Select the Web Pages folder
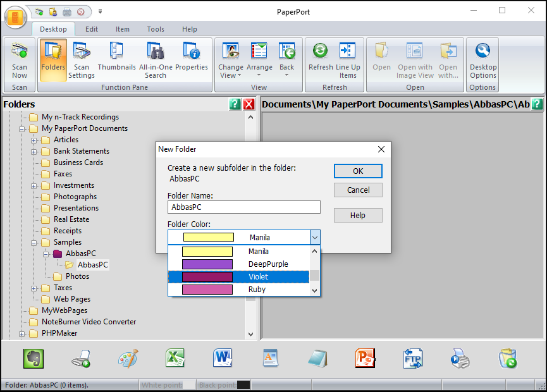This screenshot has width=547, height=392. click(x=72, y=299)
